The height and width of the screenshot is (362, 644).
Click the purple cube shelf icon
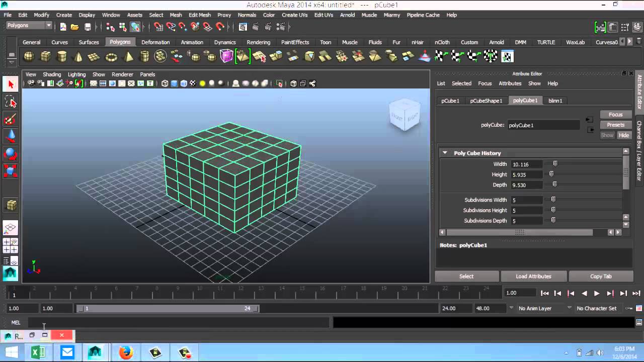(227, 56)
